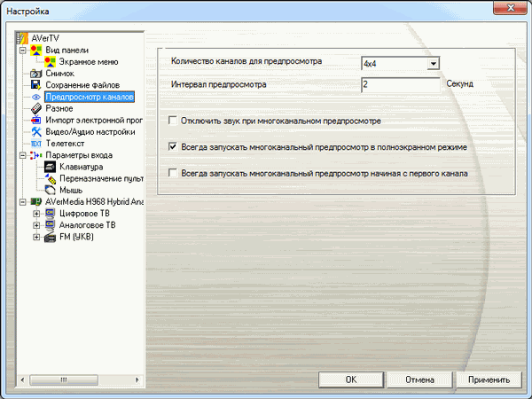
Task: Click the Сохранение файлов disk icon
Action: (x=36, y=85)
